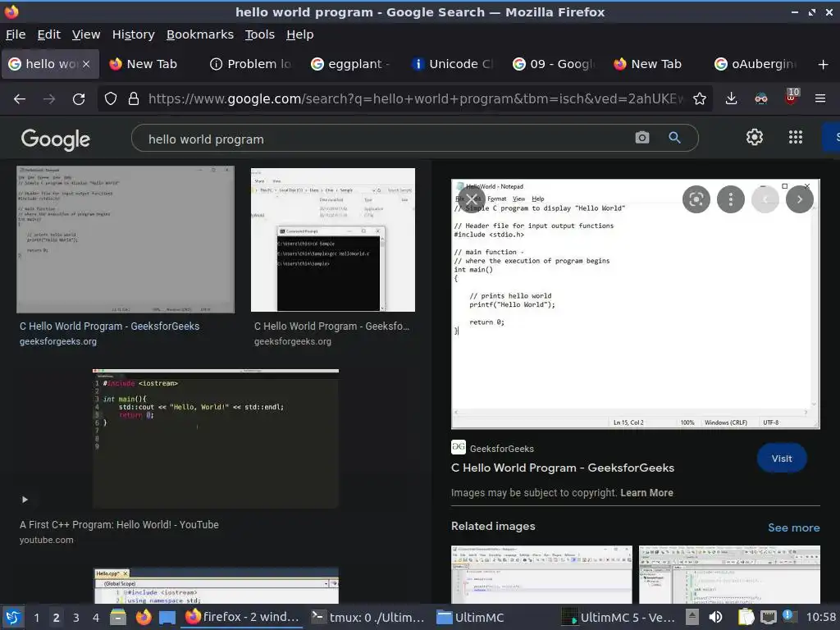
Task: Open the firefox taskbar window entry
Action: tap(242, 617)
